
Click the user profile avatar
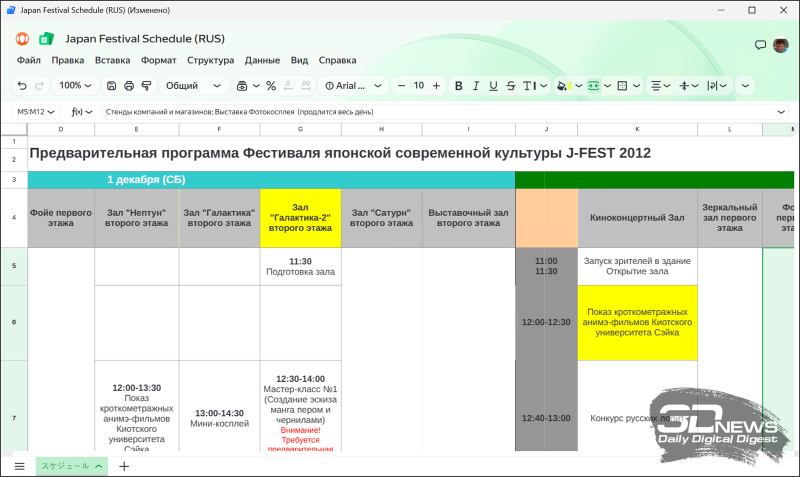tap(781, 45)
